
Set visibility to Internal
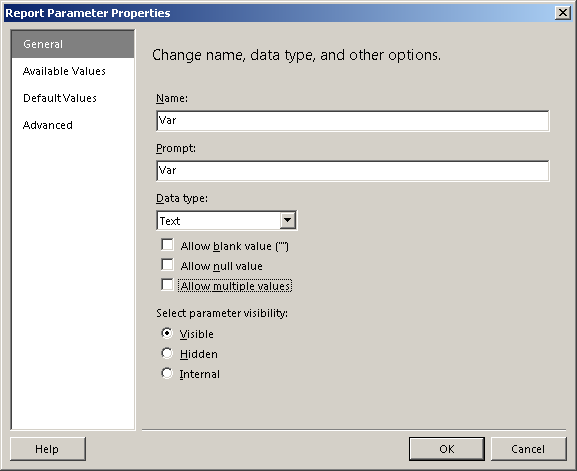pos(167,373)
